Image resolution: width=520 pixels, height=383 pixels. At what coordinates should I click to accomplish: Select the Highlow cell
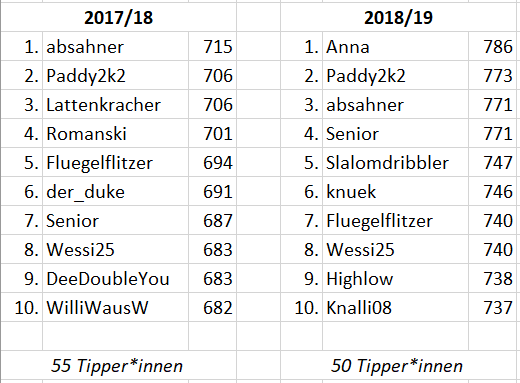click(x=395, y=278)
